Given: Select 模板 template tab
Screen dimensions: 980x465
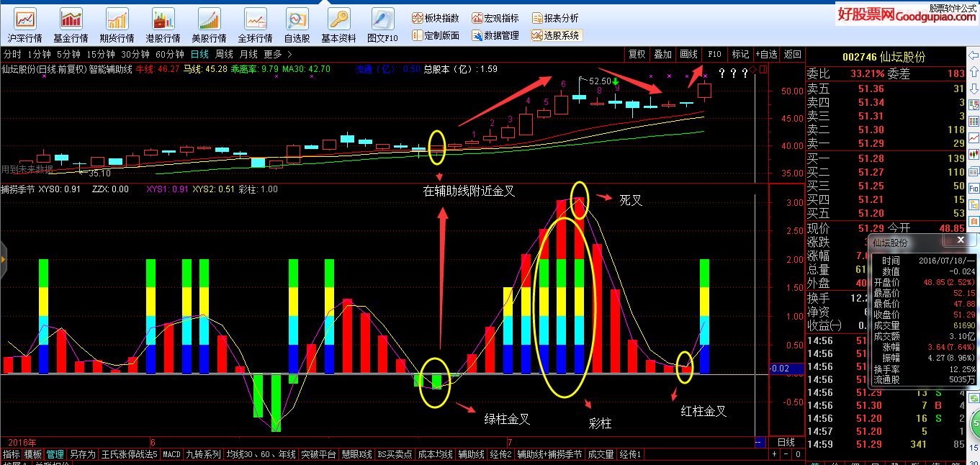Looking at the screenshot, I should click(x=33, y=454).
